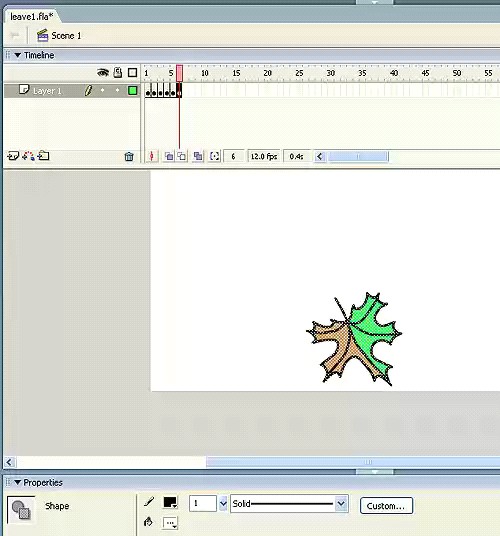
Task: Toggle green outline square on Layer 1
Action: [132, 91]
